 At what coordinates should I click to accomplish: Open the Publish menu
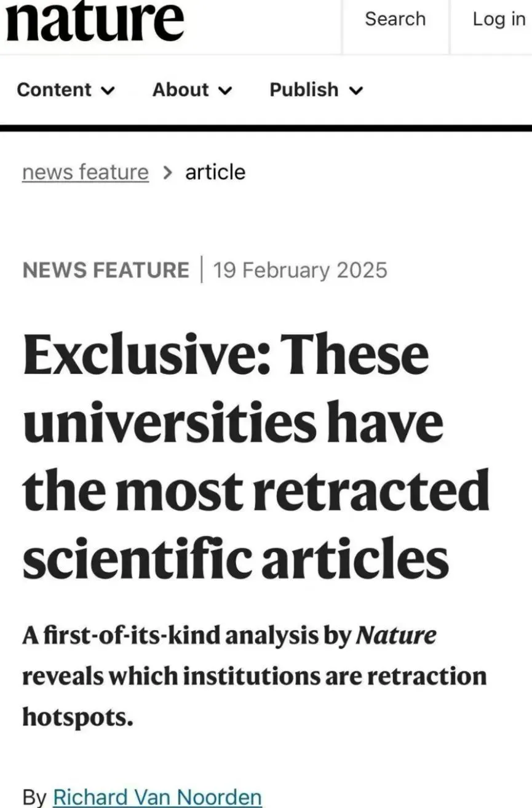coord(316,90)
